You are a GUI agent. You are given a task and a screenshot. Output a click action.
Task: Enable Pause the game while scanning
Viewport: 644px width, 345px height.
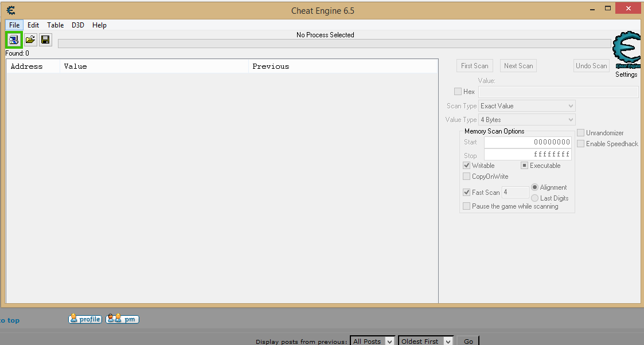point(467,206)
